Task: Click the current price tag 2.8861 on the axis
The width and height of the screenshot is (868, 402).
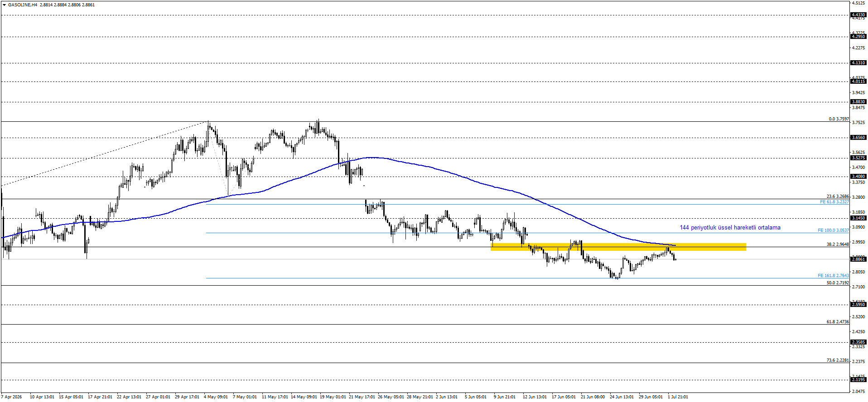Action: coord(858,259)
